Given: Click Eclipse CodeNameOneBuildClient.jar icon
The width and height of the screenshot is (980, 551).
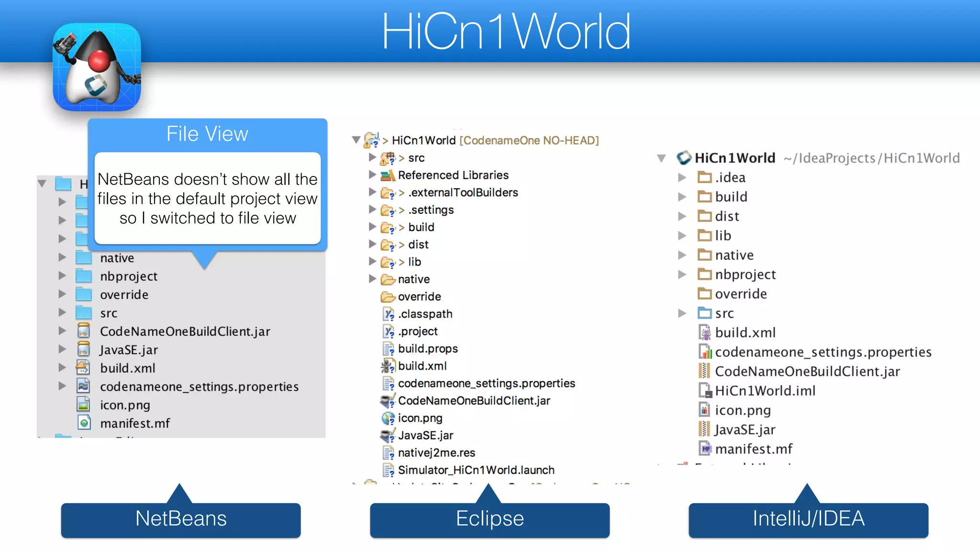Looking at the screenshot, I should point(388,400).
